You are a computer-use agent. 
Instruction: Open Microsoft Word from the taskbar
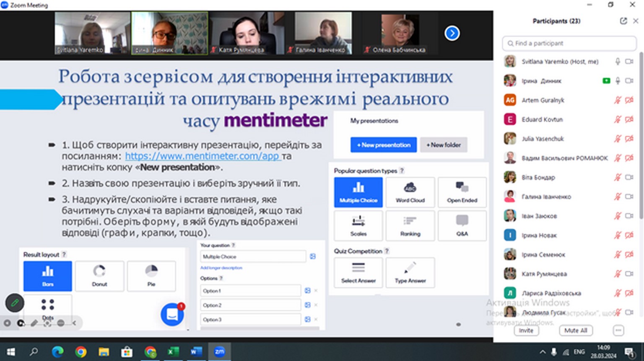(196, 352)
